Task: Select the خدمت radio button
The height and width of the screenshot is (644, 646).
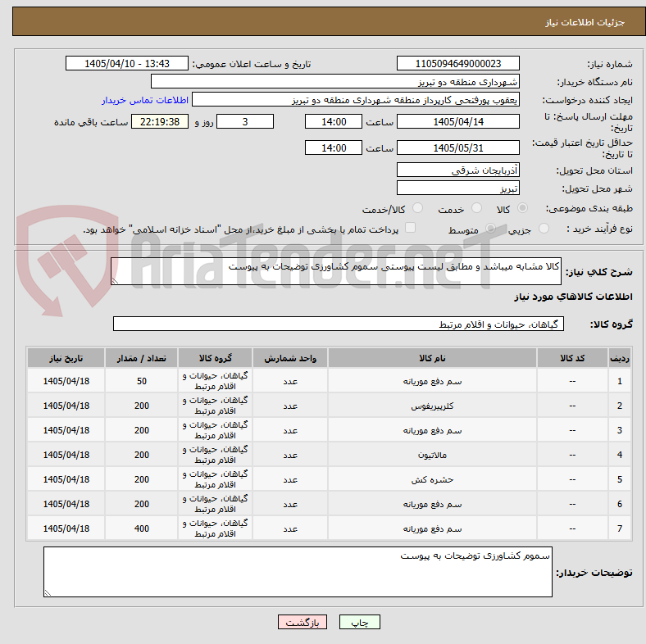Action: pyautogui.click(x=476, y=208)
